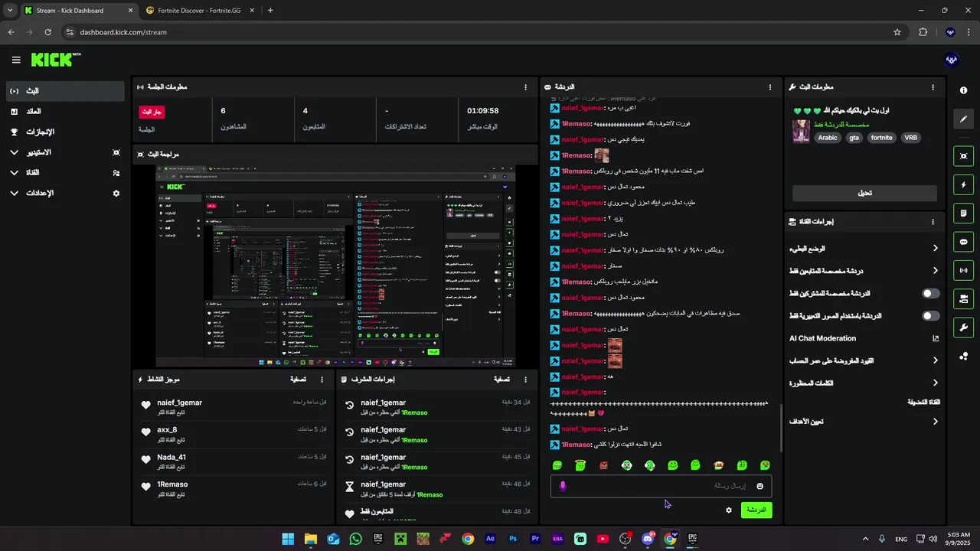Image resolution: width=980 pixels, height=551 pixels.
Task: Click the purple microphone icon in chat input
Action: [563, 486]
